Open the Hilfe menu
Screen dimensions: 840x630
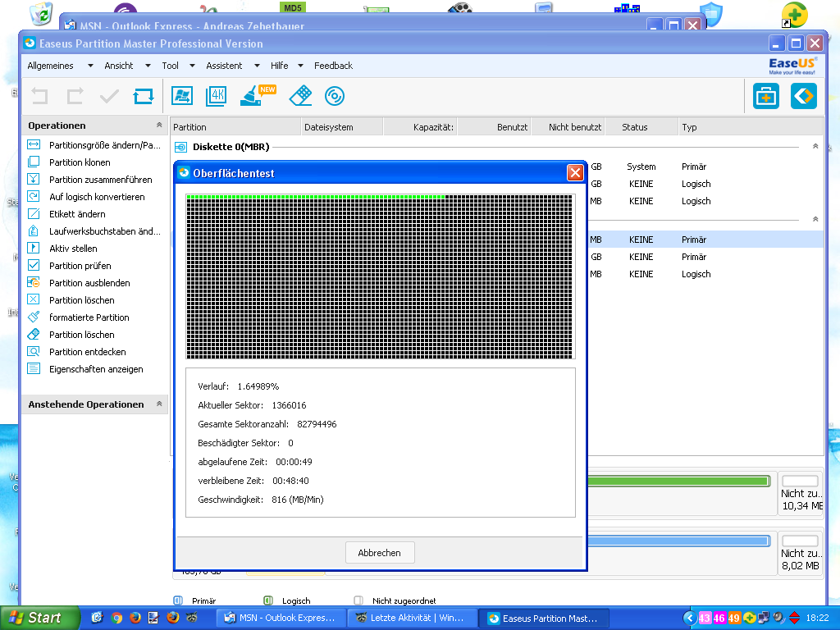click(279, 66)
